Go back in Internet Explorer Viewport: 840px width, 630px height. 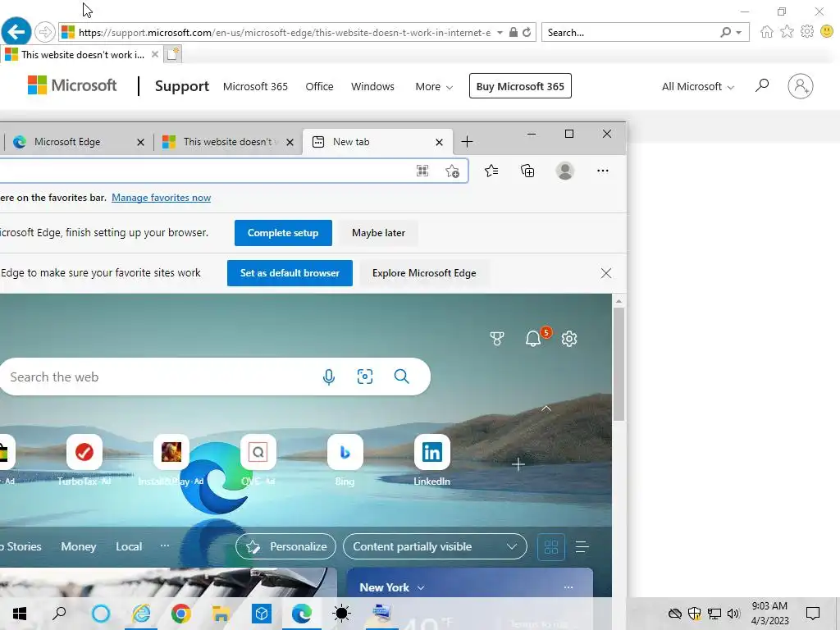16,32
